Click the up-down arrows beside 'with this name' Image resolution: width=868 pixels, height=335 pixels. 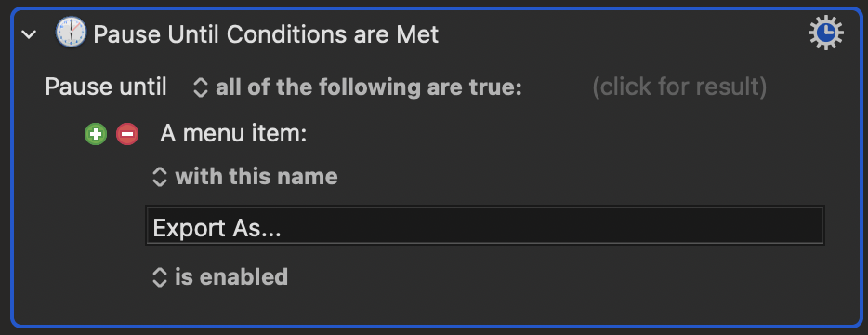pyautogui.click(x=160, y=177)
